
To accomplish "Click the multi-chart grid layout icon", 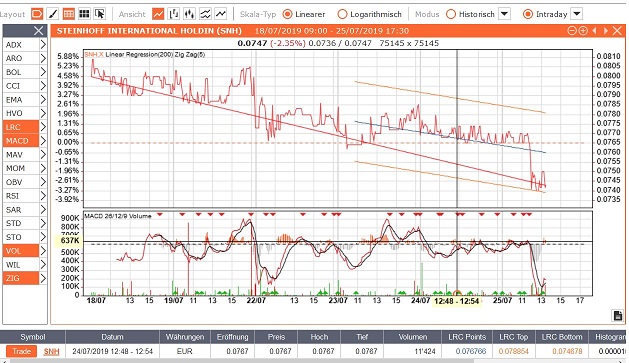I will (x=84, y=14).
